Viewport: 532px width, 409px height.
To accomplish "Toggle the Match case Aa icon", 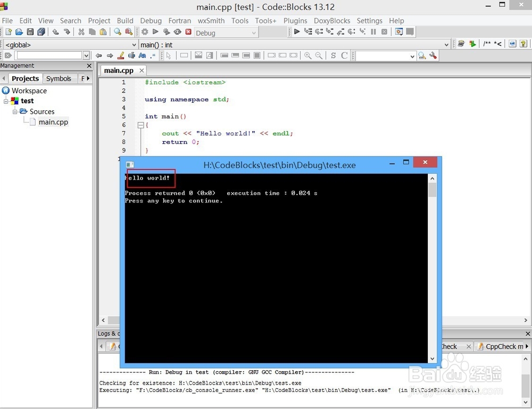I will coord(143,55).
